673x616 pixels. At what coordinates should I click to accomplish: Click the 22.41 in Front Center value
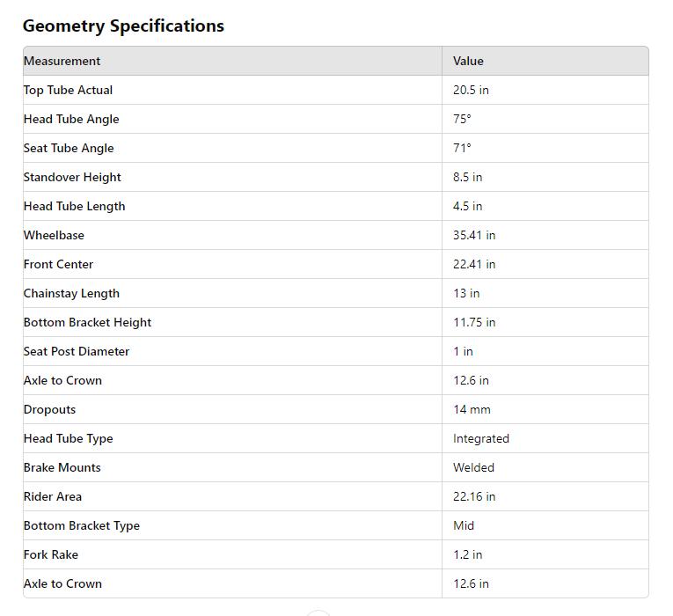click(x=474, y=264)
